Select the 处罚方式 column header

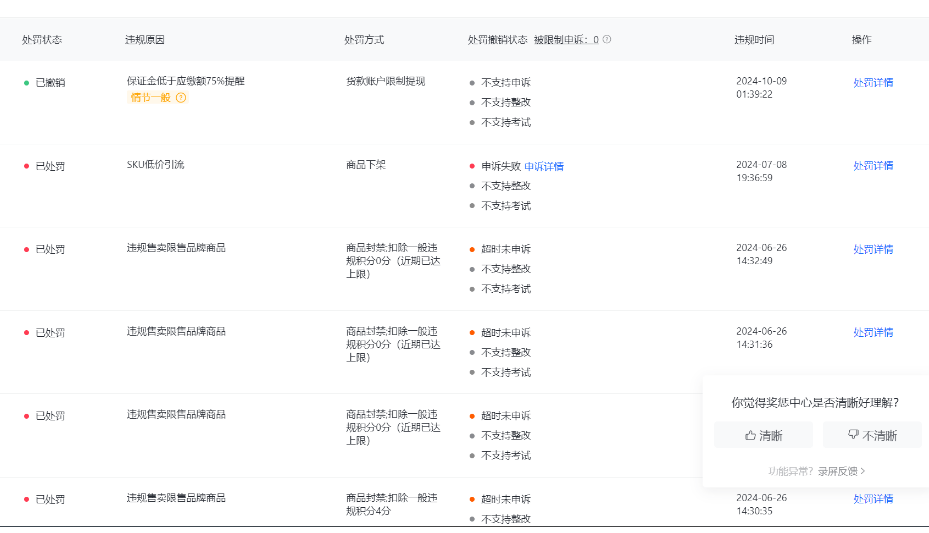pyautogui.click(x=364, y=40)
